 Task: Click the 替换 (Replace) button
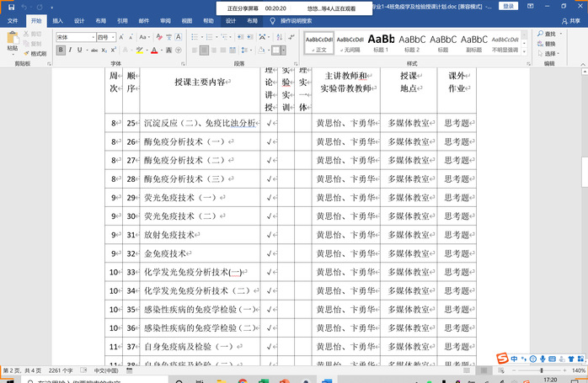click(x=548, y=44)
